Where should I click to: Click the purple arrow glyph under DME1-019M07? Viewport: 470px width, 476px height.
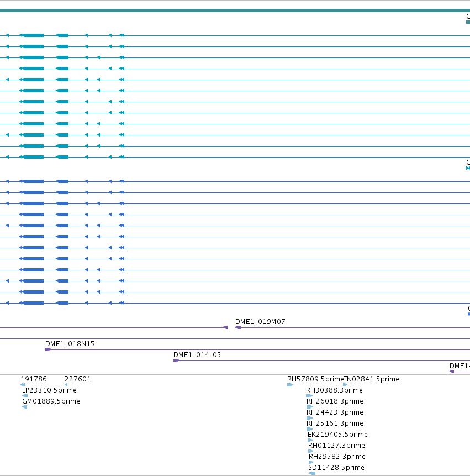tap(238, 327)
